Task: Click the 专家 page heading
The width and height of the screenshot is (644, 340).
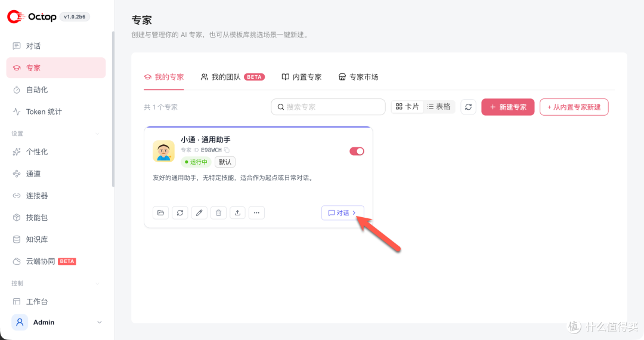Action: click(x=142, y=20)
